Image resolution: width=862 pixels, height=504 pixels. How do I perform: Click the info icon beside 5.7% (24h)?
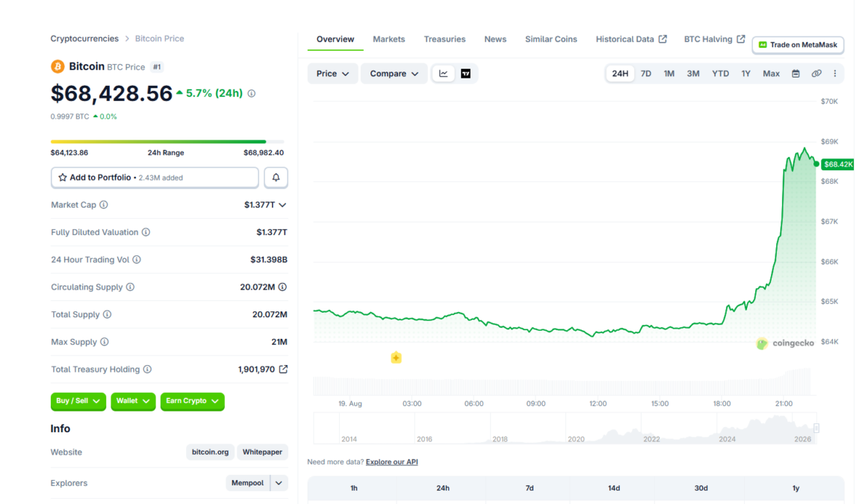point(251,93)
